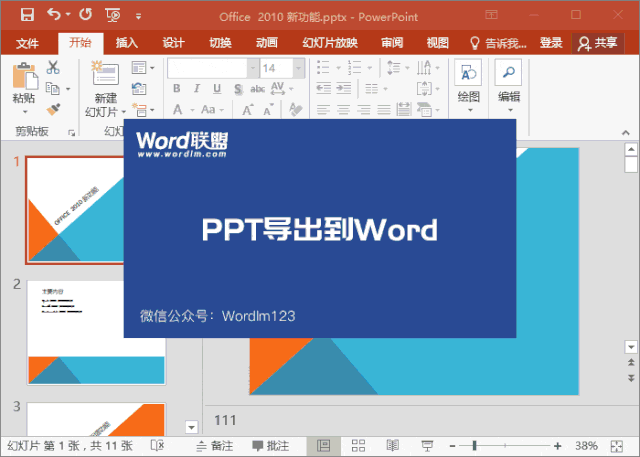Toggle text Shadow formatting
The width and height of the screenshot is (640, 457).
click(x=238, y=89)
